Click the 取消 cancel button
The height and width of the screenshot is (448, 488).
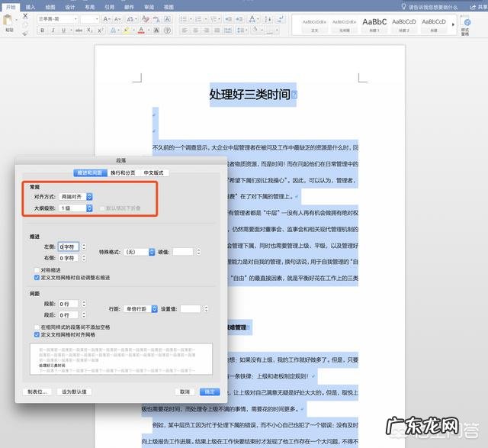coord(185,392)
